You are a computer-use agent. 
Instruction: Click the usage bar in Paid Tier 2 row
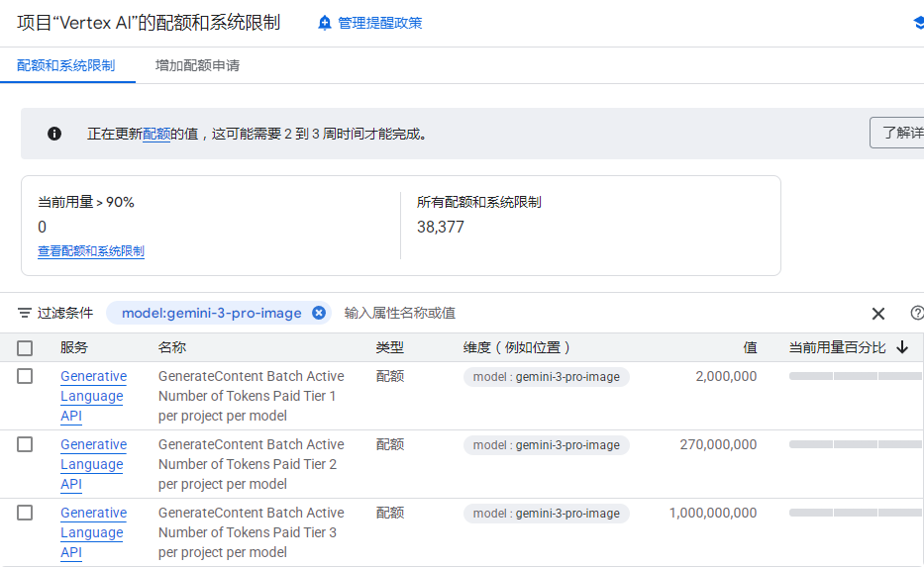[857, 444]
